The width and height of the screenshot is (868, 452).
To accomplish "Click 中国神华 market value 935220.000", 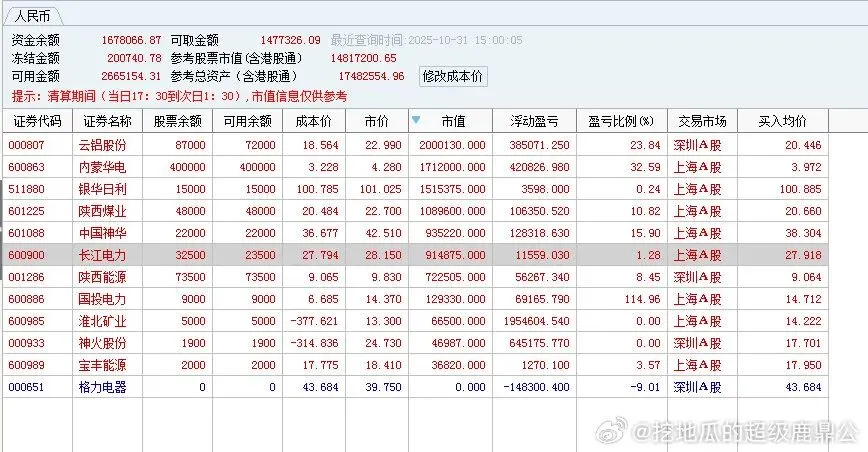I will click(456, 233).
